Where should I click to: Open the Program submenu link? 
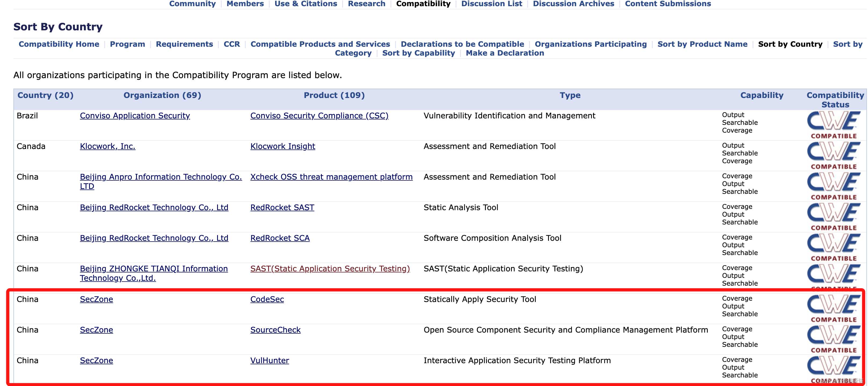[127, 44]
